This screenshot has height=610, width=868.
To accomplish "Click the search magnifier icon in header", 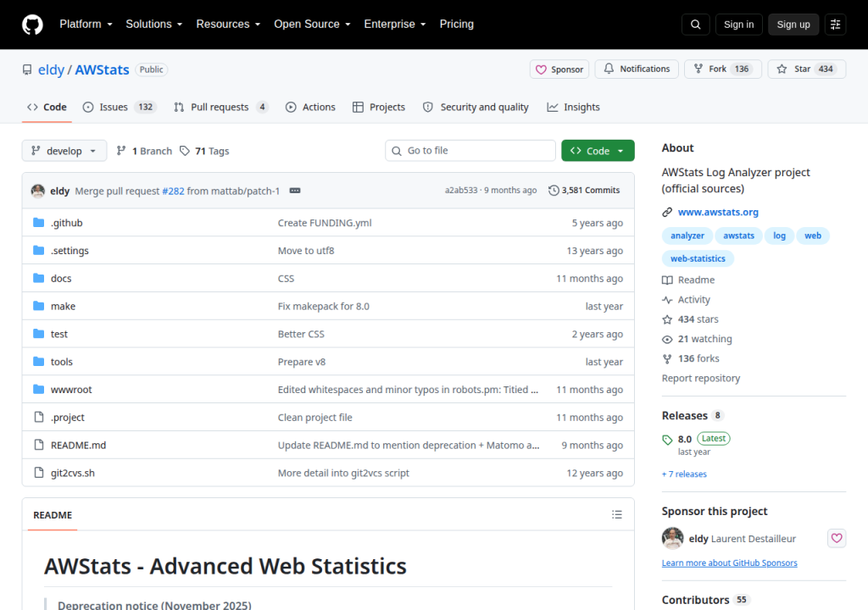I will tap(695, 25).
